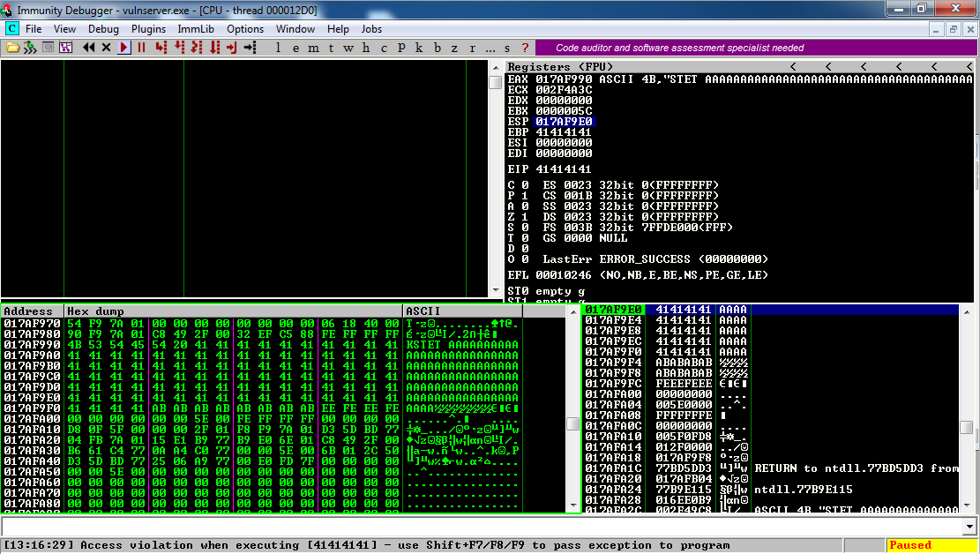The height and width of the screenshot is (554, 980).
Task: Open Run trace with '...' button
Action: coord(490,48)
